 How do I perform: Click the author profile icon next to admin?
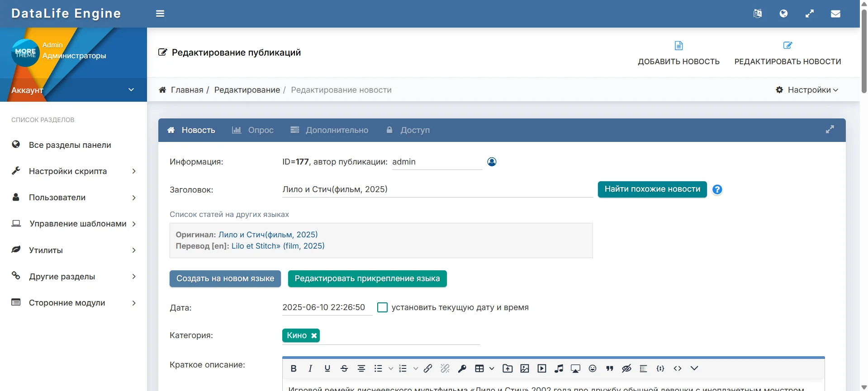492,162
